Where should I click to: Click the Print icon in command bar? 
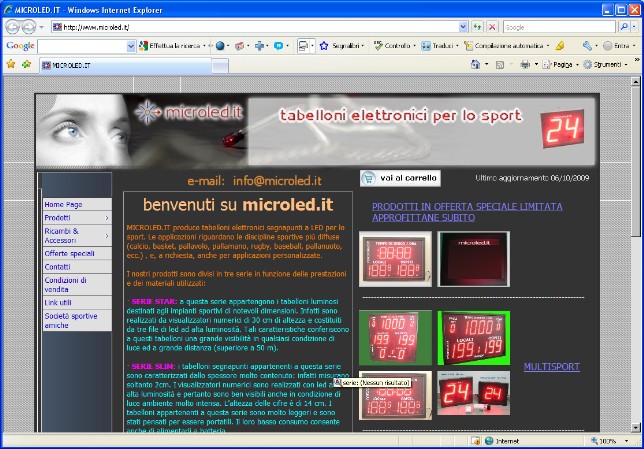pyautogui.click(x=525, y=64)
